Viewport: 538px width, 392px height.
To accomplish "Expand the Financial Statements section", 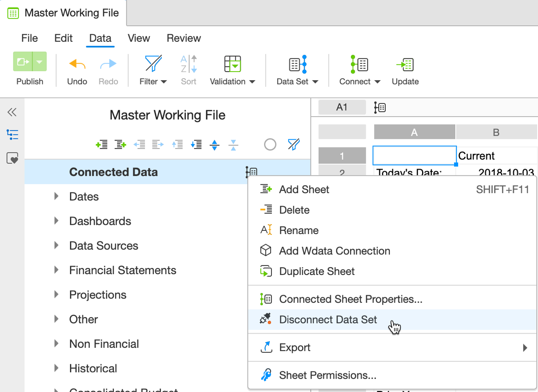I will click(x=56, y=270).
